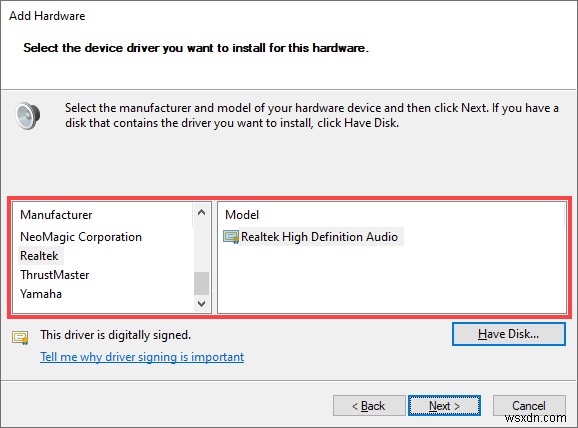
Task: Open 'Tell me why driver signing is important'
Action: pyautogui.click(x=142, y=357)
